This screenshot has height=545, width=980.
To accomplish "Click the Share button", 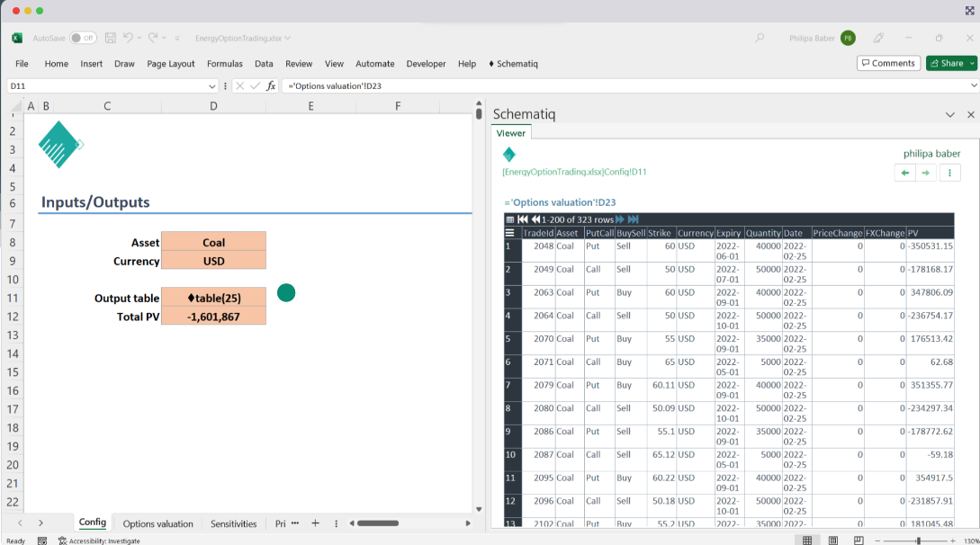I will coord(949,63).
